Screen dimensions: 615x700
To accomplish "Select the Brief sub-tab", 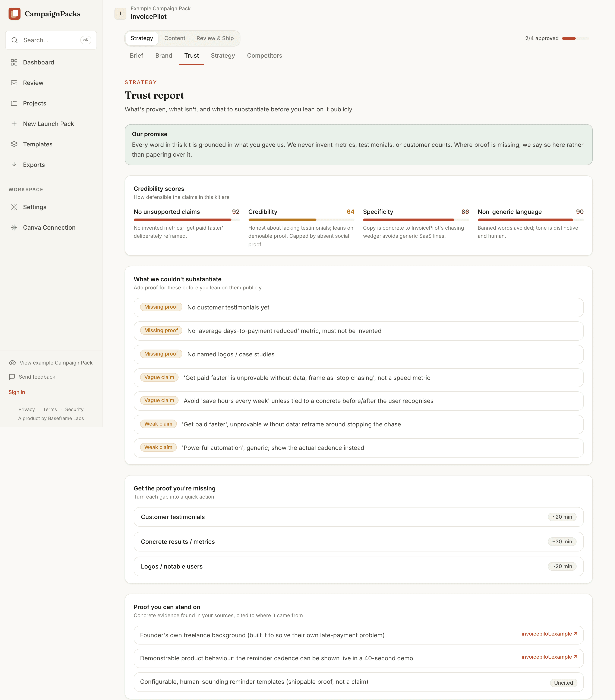I will click(136, 55).
